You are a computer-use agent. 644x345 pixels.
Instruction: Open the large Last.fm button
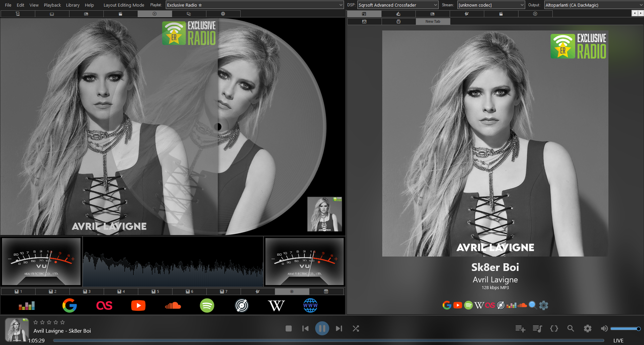104,305
